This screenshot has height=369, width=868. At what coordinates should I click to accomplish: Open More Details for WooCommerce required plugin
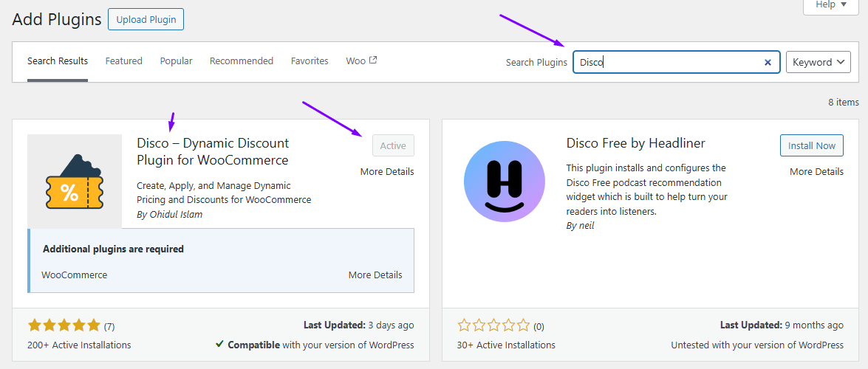(375, 275)
